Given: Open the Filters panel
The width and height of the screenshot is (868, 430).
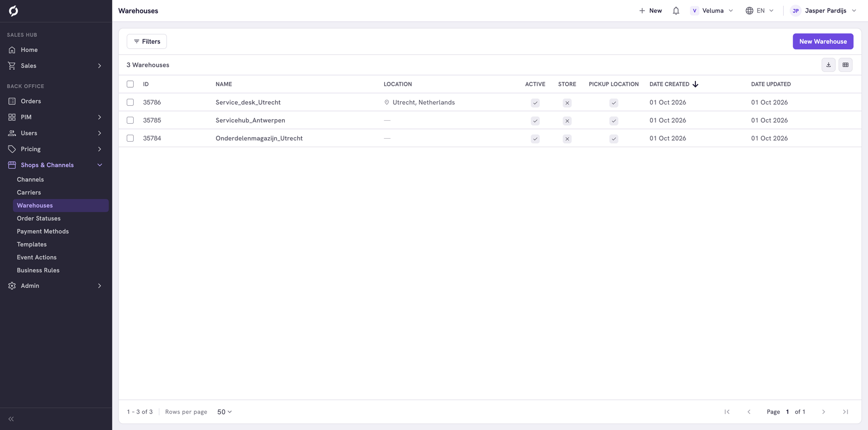Looking at the screenshot, I should [147, 41].
